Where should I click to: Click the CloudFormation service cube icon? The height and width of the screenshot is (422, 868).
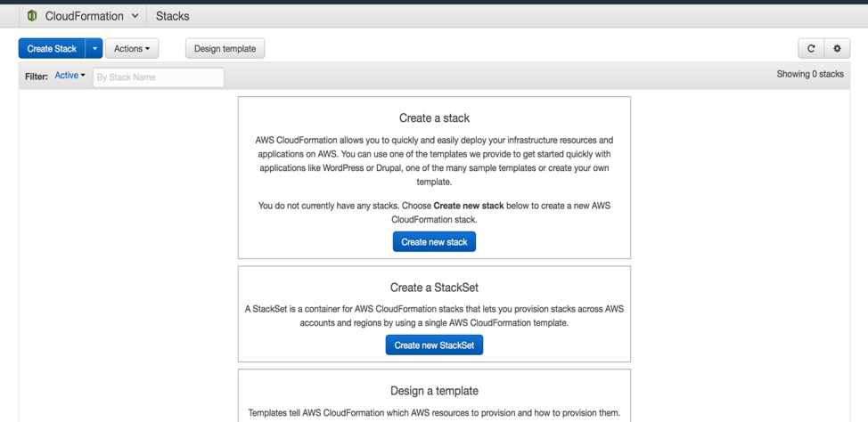coord(32,16)
